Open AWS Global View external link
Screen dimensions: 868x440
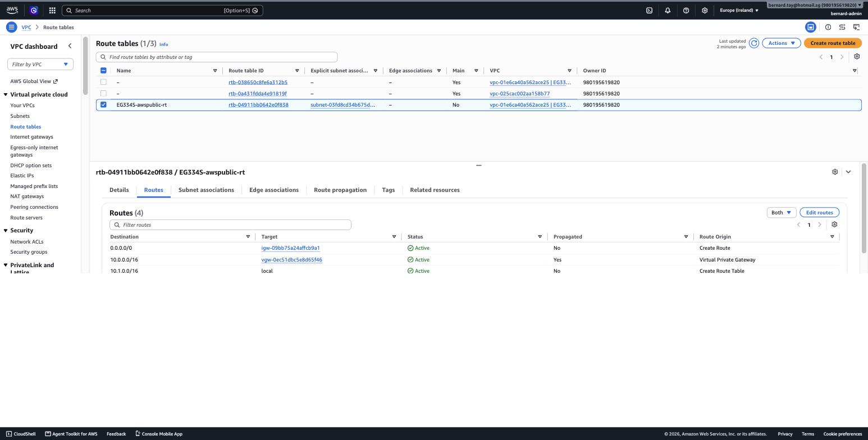point(34,81)
